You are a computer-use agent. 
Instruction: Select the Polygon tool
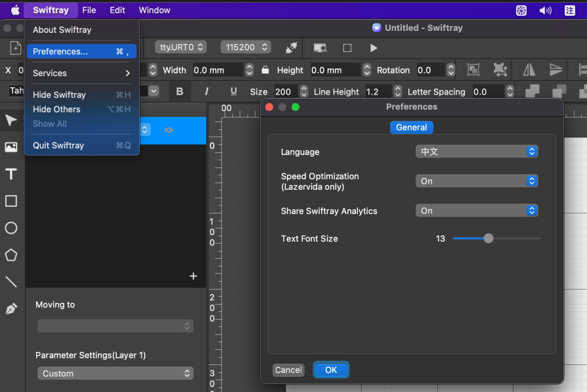pos(11,255)
